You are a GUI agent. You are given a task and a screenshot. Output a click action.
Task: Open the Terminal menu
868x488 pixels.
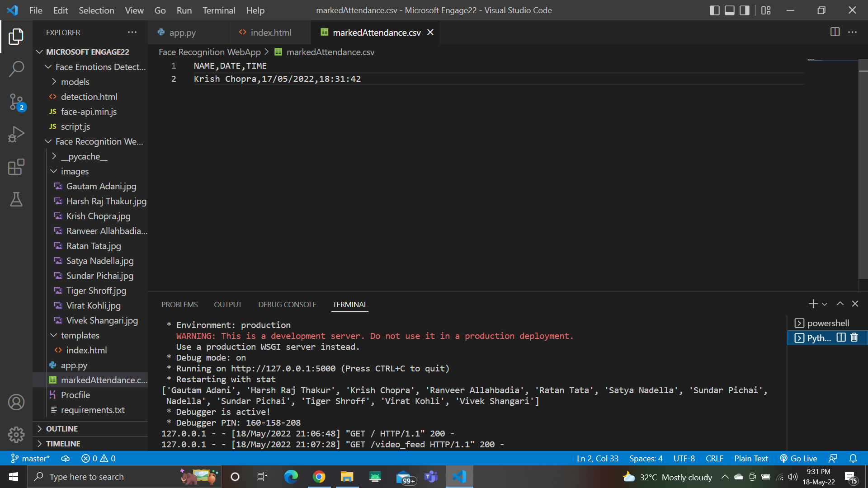[219, 10]
